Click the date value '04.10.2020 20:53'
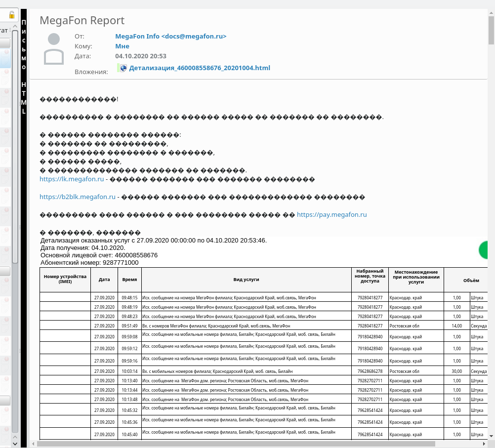The height and width of the screenshot is (448, 495). [x=140, y=56]
